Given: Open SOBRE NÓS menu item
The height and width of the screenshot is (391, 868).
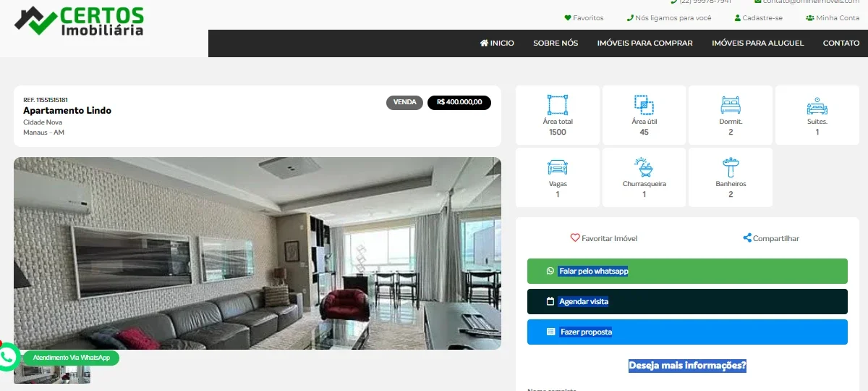Looking at the screenshot, I should click(x=556, y=43).
